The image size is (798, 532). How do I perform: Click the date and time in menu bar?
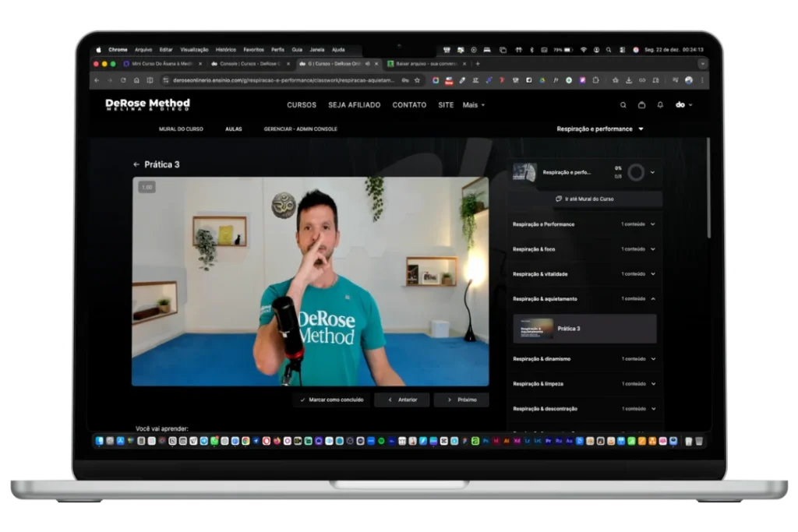674,50
